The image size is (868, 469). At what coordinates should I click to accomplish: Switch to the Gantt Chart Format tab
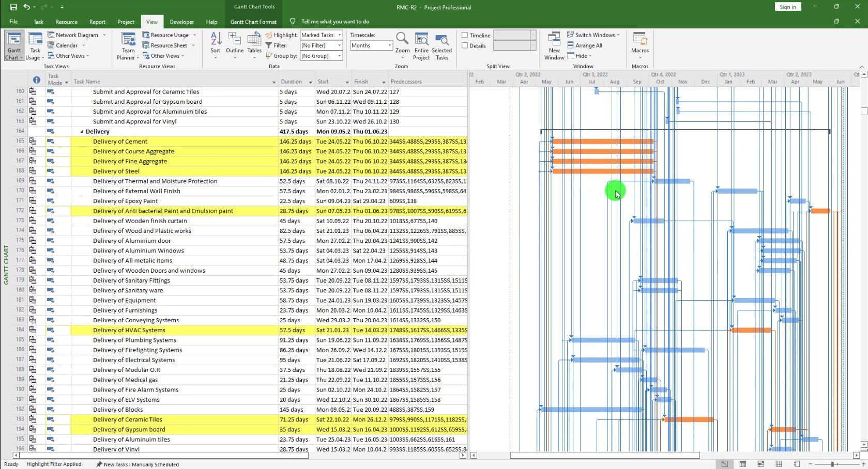click(x=253, y=22)
